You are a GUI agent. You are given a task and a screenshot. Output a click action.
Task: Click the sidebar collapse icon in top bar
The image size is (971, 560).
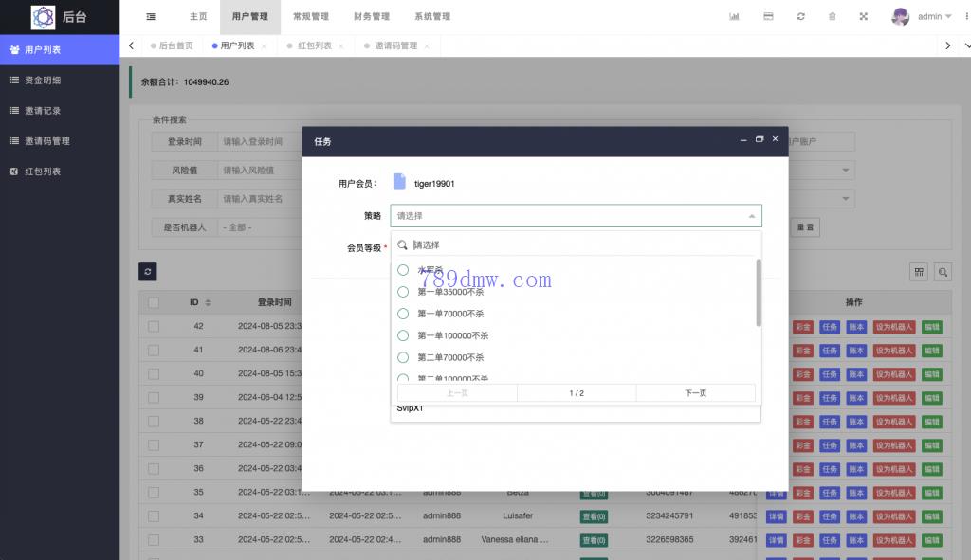point(152,16)
